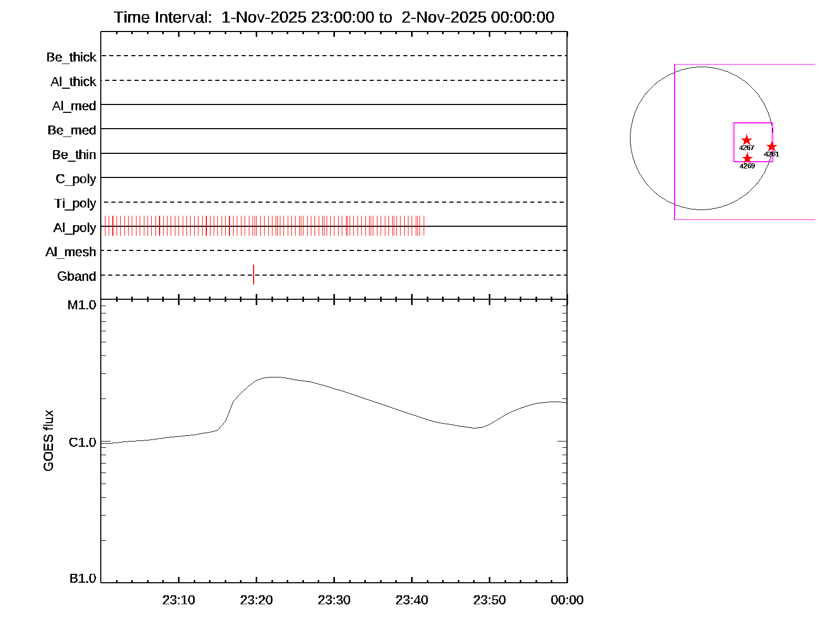Select the Al_thick filter label
This screenshot has height=630, width=840.
(x=73, y=82)
